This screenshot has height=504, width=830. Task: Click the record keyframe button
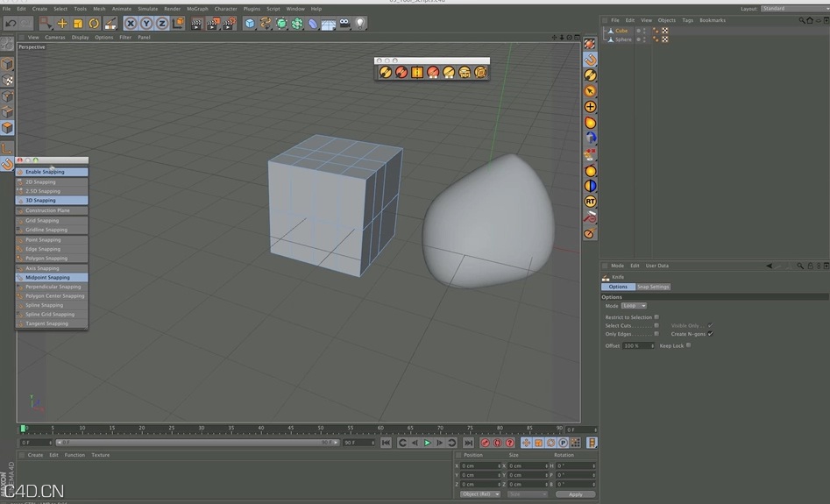485,443
